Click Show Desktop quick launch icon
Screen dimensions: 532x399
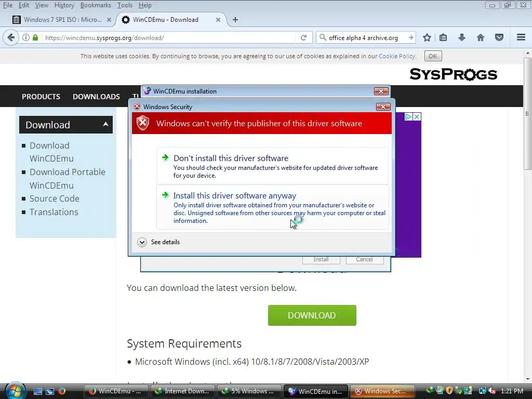tap(38, 391)
